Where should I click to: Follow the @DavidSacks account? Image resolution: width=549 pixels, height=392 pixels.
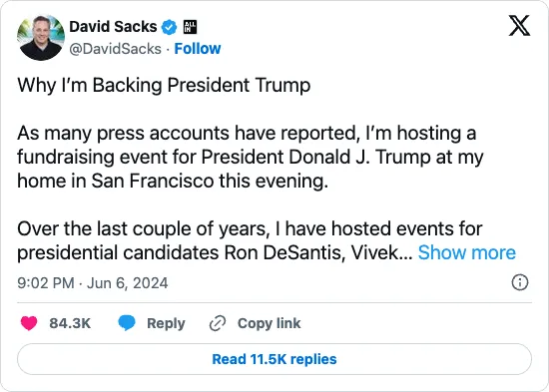198,49
